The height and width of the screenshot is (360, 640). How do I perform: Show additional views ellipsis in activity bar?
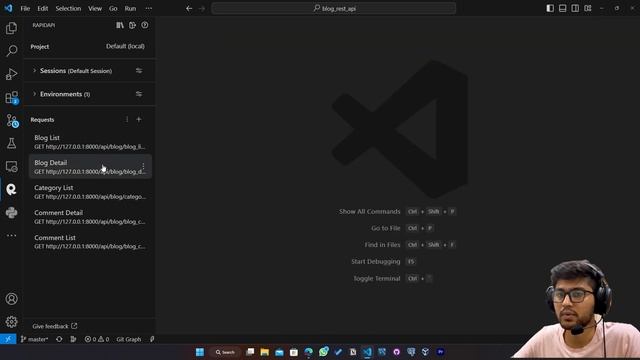[x=11, y=236]
